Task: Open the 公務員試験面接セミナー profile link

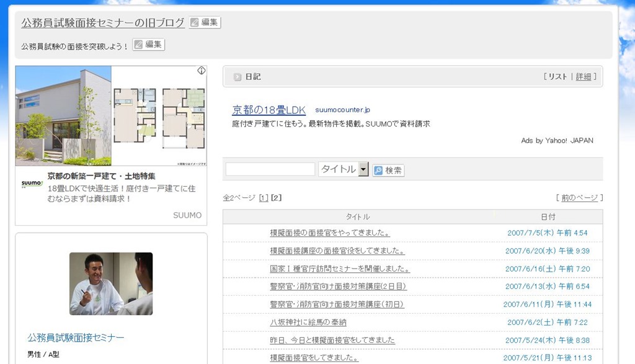Action: click(76, 337)
